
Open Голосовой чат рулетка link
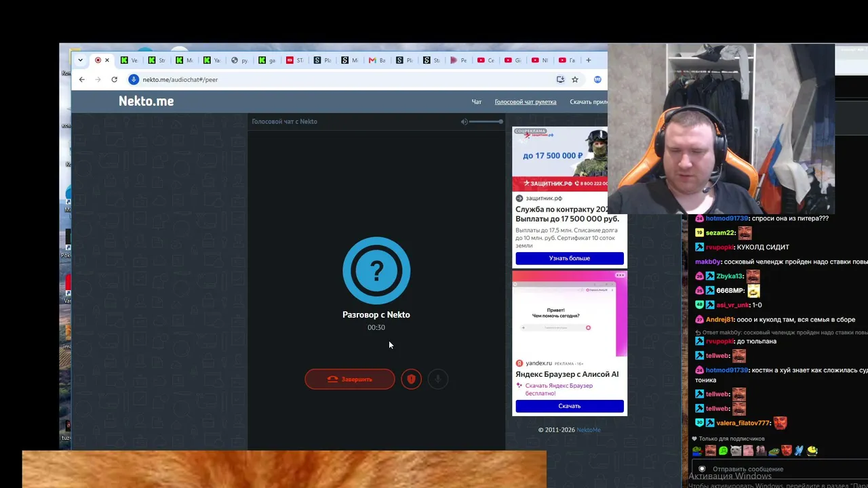click(x=526, y=102)
